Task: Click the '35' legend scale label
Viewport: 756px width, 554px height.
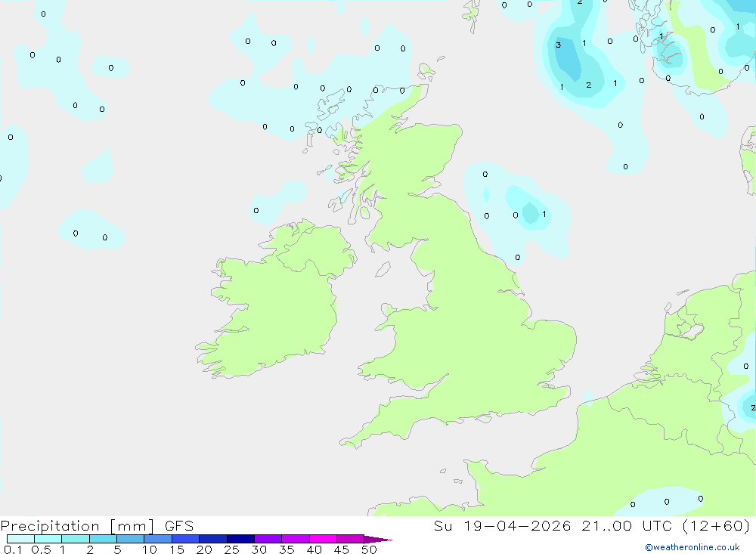Action: coord(287,549)
